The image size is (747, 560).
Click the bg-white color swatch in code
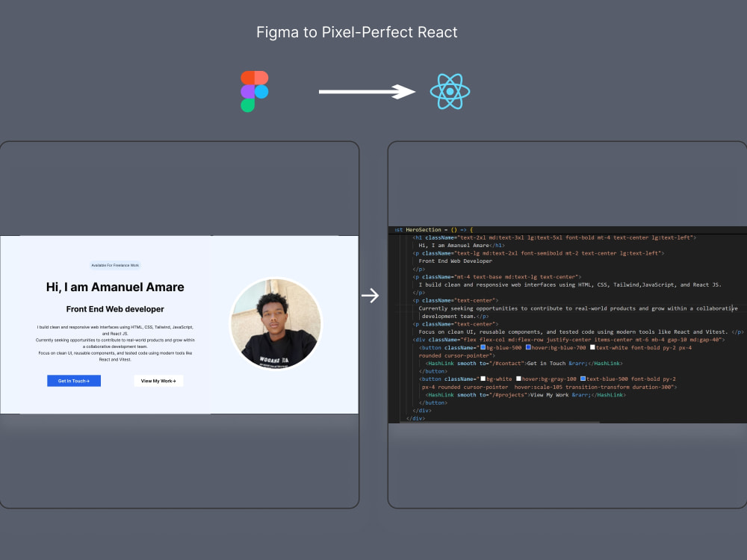pyautogui.click(x=483, y=379)
